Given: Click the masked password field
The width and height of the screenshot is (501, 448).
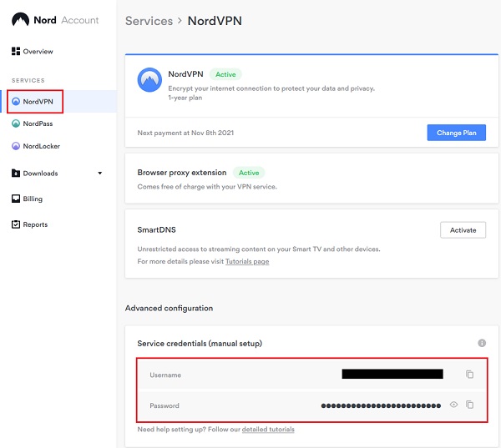Looking at the screenshot, I should 381,405.
